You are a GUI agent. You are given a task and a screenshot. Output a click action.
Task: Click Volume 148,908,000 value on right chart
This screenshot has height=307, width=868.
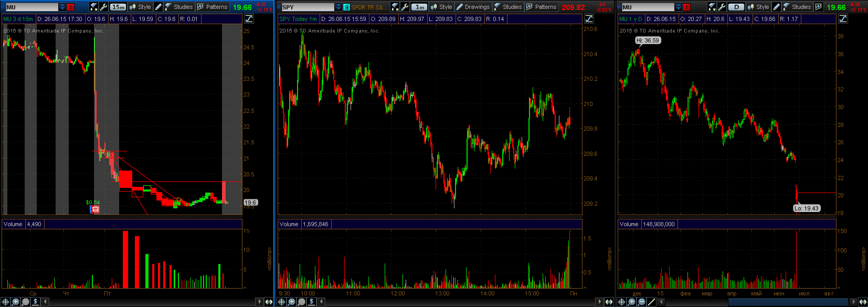[x=659, y=224]
